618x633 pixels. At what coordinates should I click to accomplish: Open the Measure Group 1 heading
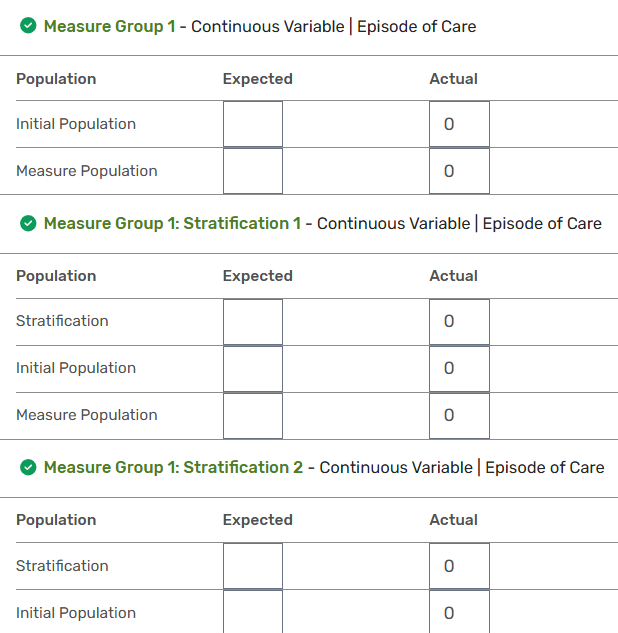pos(109,26)
